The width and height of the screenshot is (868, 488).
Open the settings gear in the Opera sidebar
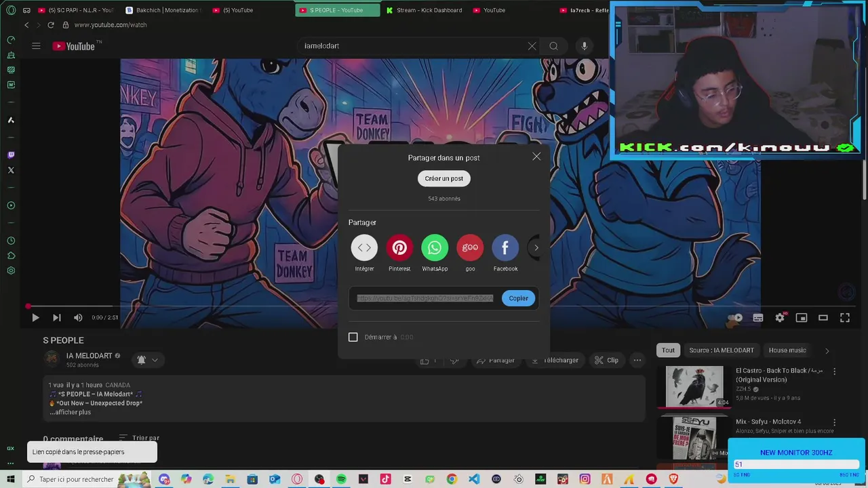tap(11, 270)
